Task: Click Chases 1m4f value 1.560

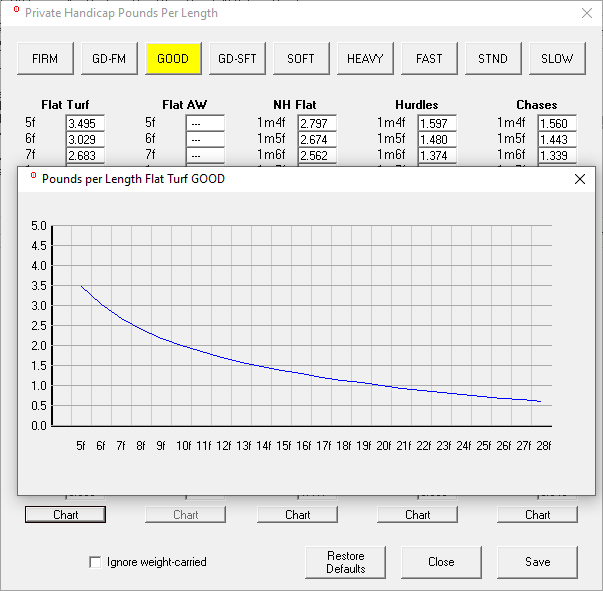Action: click(557, 123)
